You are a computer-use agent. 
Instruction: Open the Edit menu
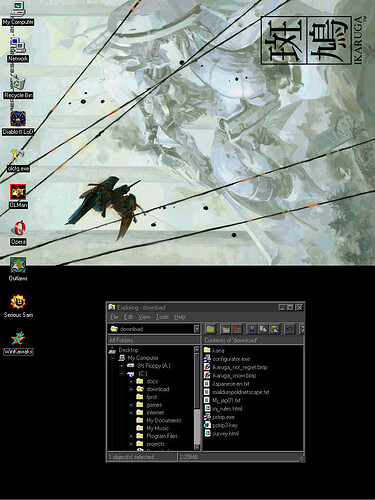point(128,317)
